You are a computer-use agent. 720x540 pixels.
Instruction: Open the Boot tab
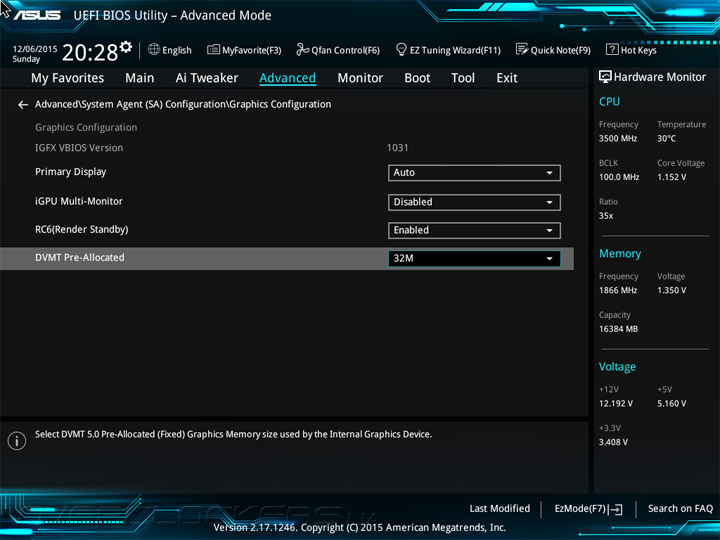click(417, 78)
